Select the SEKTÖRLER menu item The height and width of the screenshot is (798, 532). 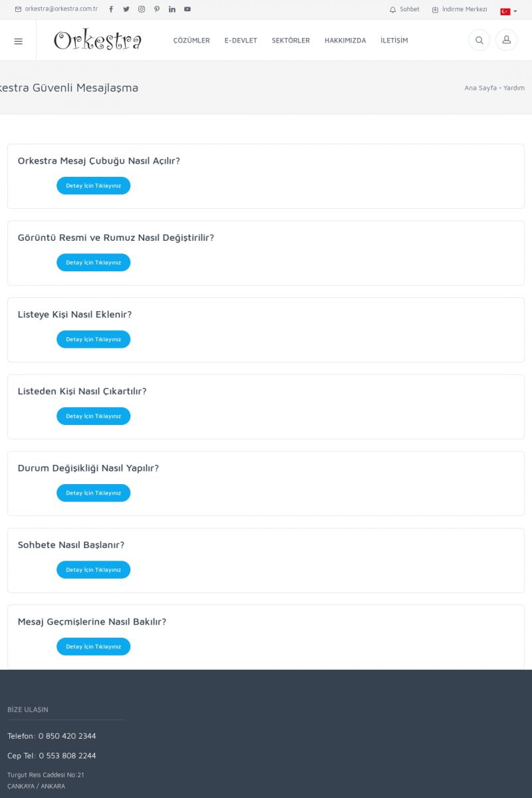[291, 41]
